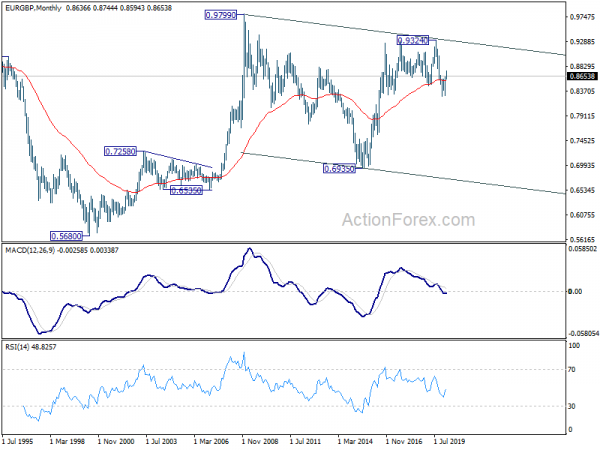The height and width of the screenshot is (450, 600).
Task: Click the 1 Jul 2019 date label
Action: coord(449,441)
